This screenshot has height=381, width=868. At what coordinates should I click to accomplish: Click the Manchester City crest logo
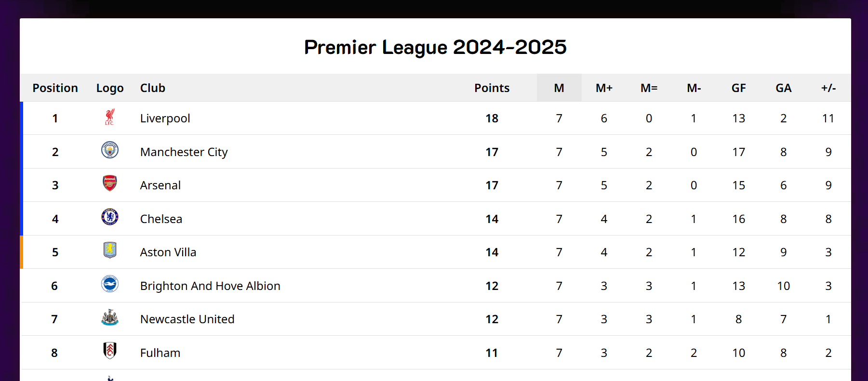(110, 150)
